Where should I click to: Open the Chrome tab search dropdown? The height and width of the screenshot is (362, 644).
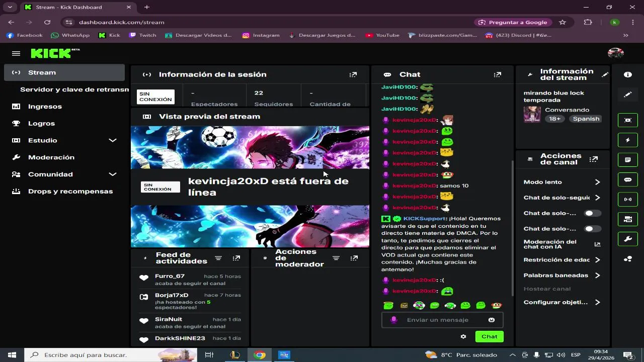pyautogui.click(x=10, y=7)
